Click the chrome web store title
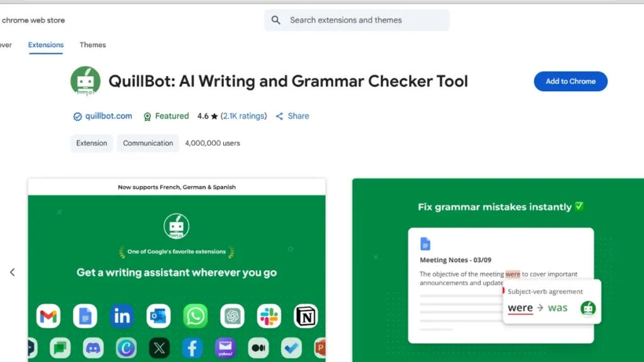The image size is (644, 362). click(x=33, y=20)
